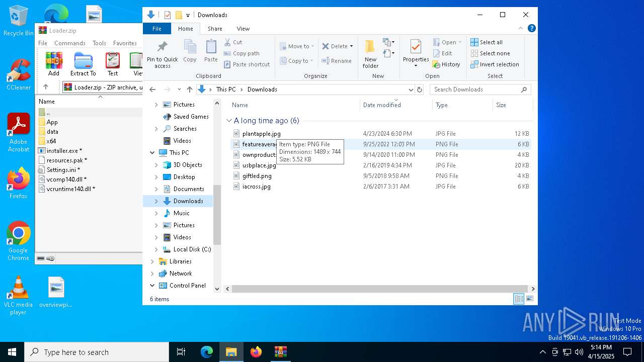The image size is (644, 362).
Task: Switch to large icons view
Action: tap(529, 299)
